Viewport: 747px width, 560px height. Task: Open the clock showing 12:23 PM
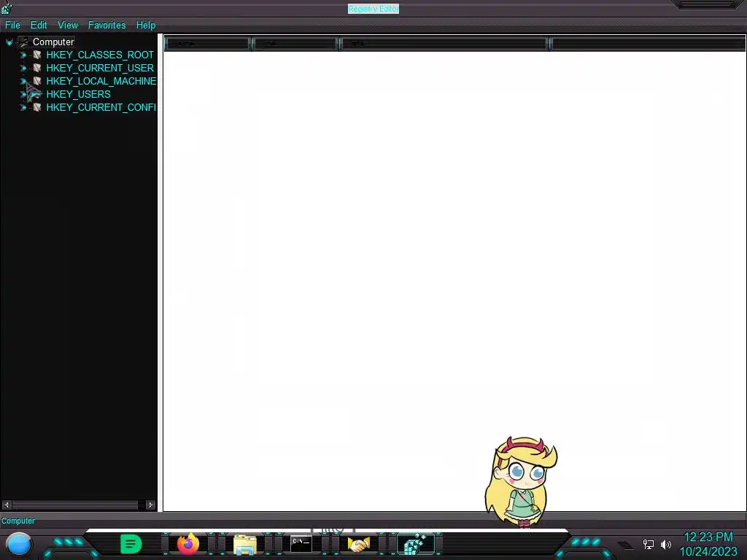click(708, 537)
